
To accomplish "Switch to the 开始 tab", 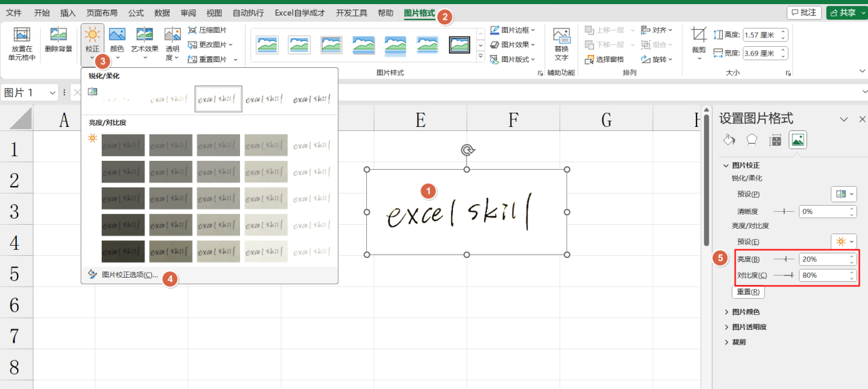I will [42, 13].
